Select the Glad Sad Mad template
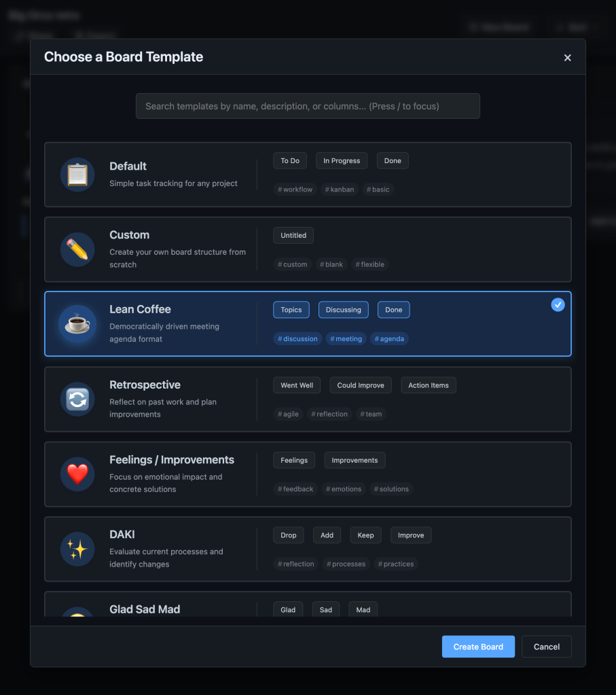Viewport: 616px width, 695px height. [x=145, y=609]
